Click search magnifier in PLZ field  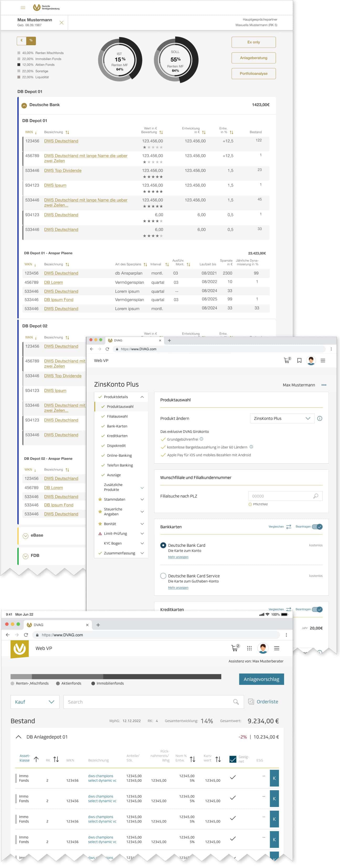316,496
